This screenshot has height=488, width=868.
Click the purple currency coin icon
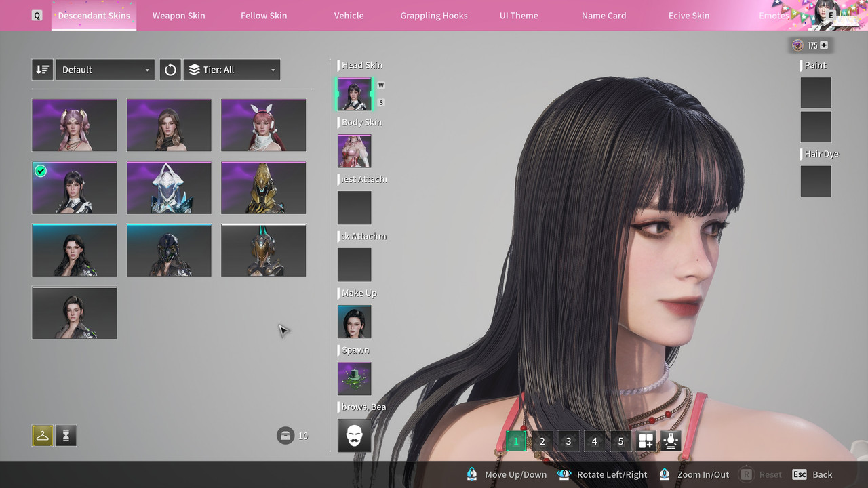coord(798,45)
